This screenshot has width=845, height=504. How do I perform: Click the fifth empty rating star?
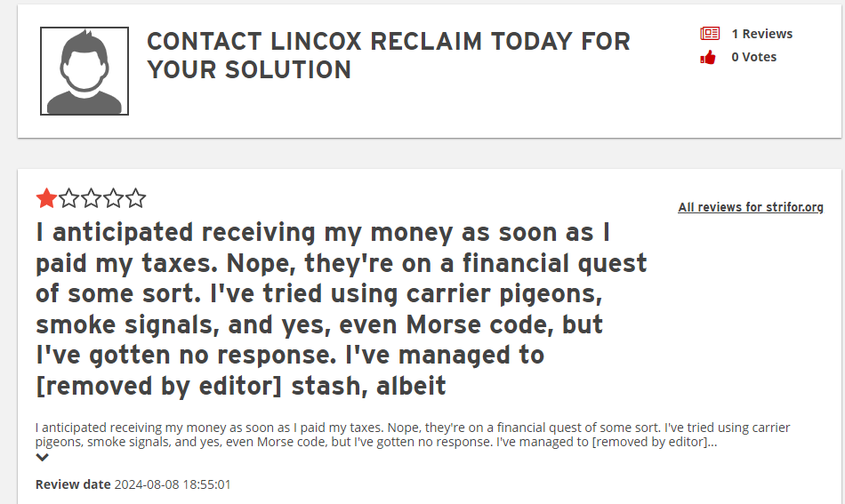point(135,198)
